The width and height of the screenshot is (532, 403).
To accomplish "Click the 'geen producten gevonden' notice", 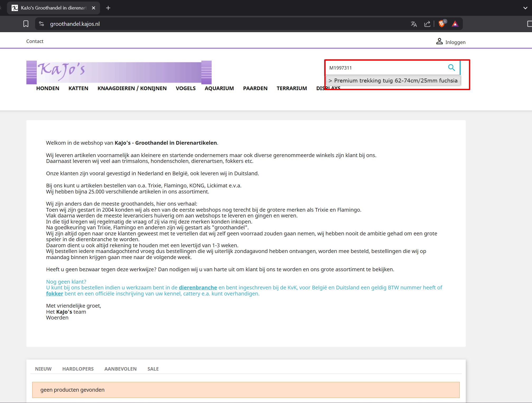I will pyautogui.click(x=246, y=390).
